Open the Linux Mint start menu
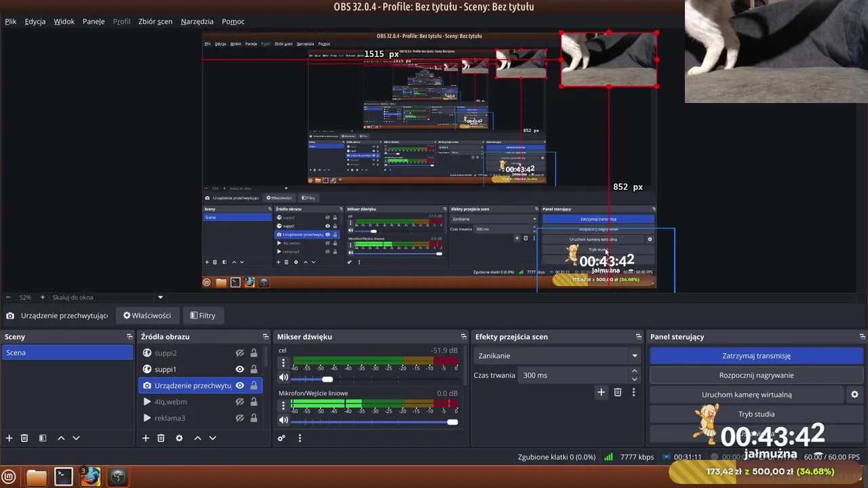This screenshot has width=868, height=488. click(x=9, y=476)
